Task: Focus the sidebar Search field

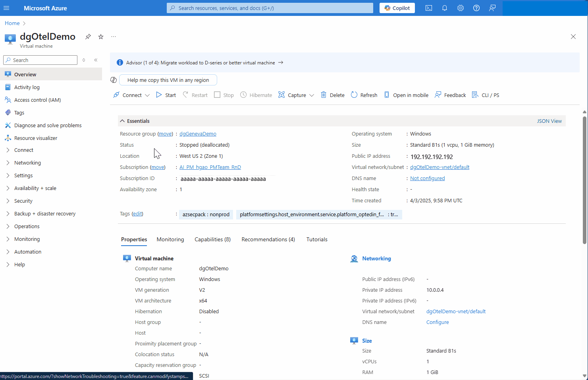Action: (x=40, y=60)
